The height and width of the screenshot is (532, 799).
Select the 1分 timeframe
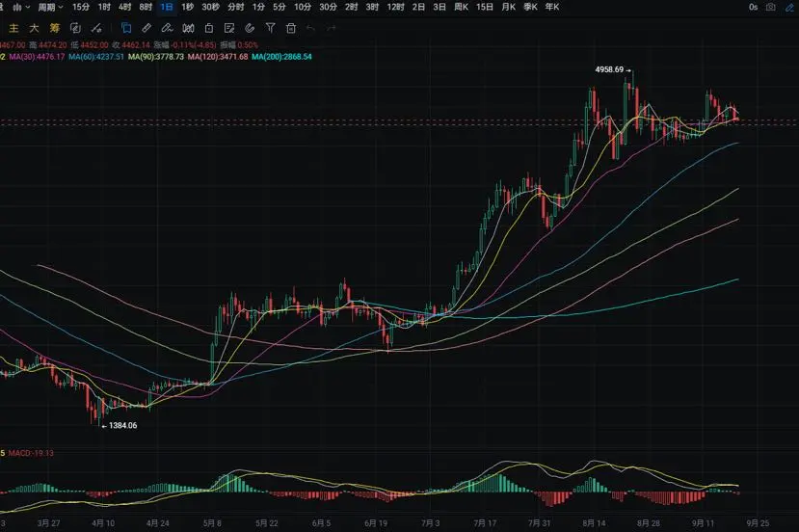click(258, 7)
